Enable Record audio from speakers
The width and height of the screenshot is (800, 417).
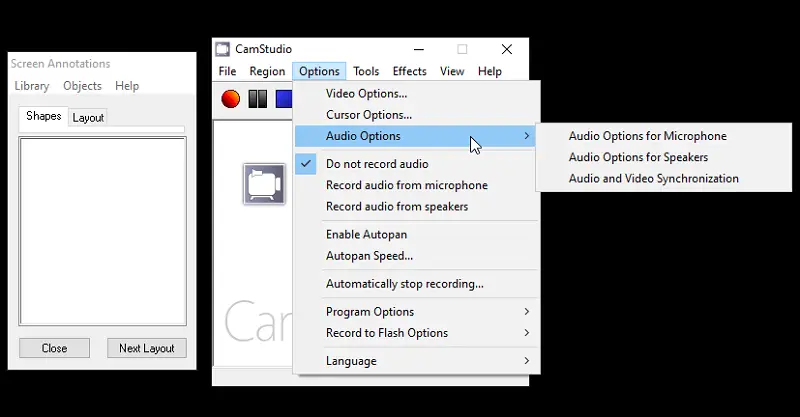(416, 207)
